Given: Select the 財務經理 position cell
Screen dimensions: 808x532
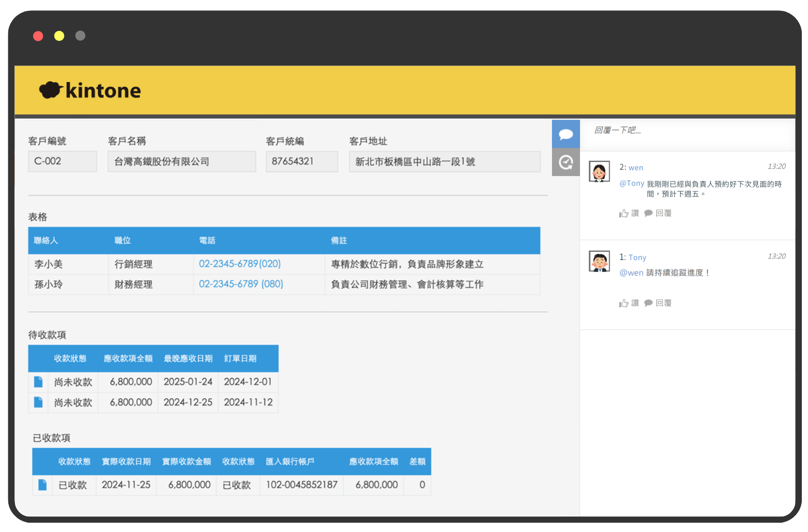Looking at the screenshot, I should coord(151,284).
